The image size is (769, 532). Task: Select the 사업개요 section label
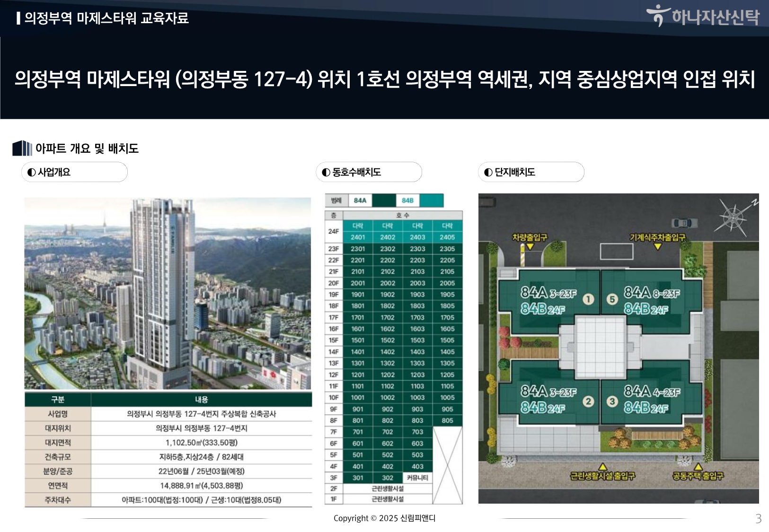point(74,172)
